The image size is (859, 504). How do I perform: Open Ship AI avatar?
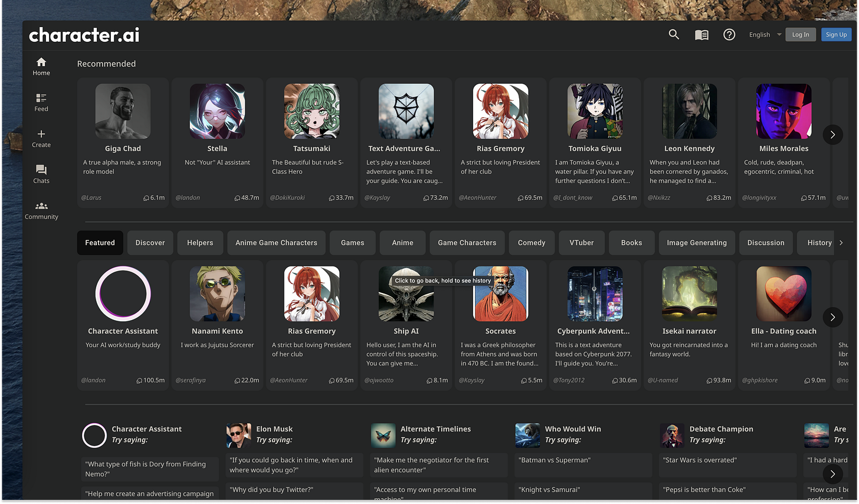click(x=406, y=294)
